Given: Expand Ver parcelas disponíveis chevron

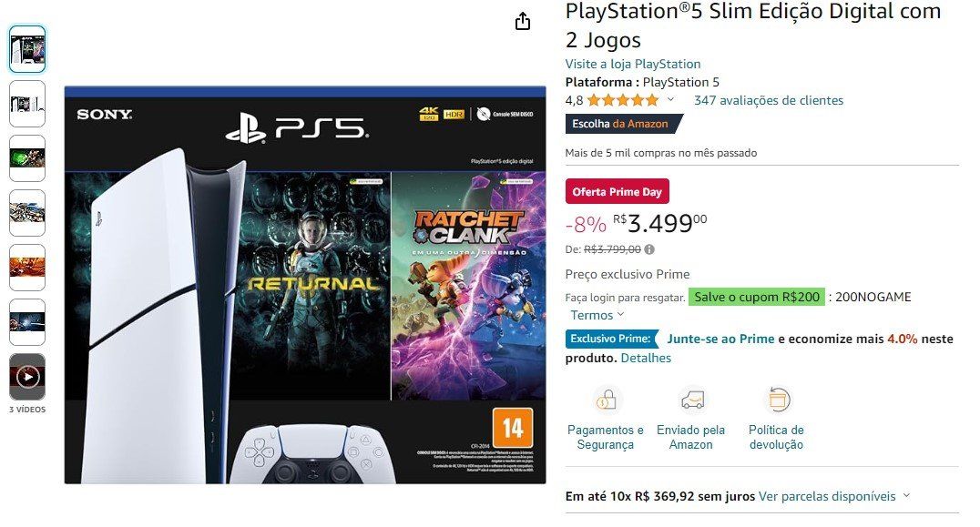Looking at the screenshot, I should 906,496.
